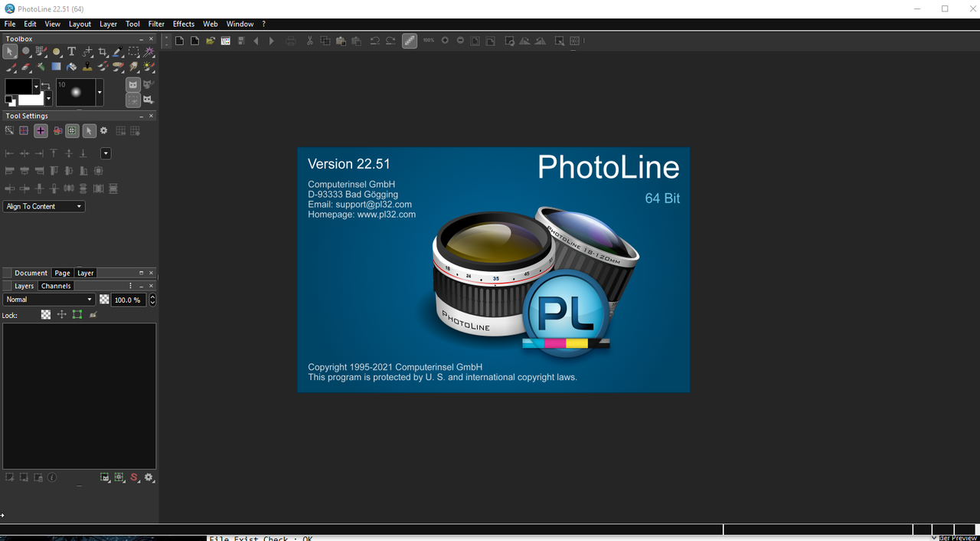Open the Effects menu

coord(184,24)
